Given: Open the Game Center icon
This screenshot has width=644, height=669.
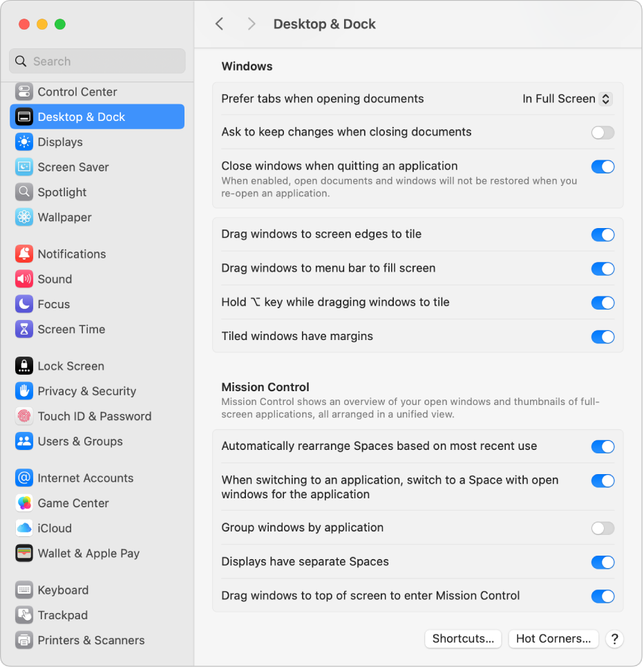Looking at the screenshot, I should tap(24, 504).
